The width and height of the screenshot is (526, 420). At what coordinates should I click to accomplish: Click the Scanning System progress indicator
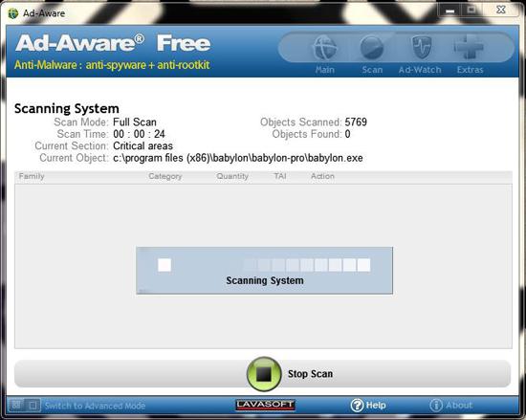tap(264, 271)
